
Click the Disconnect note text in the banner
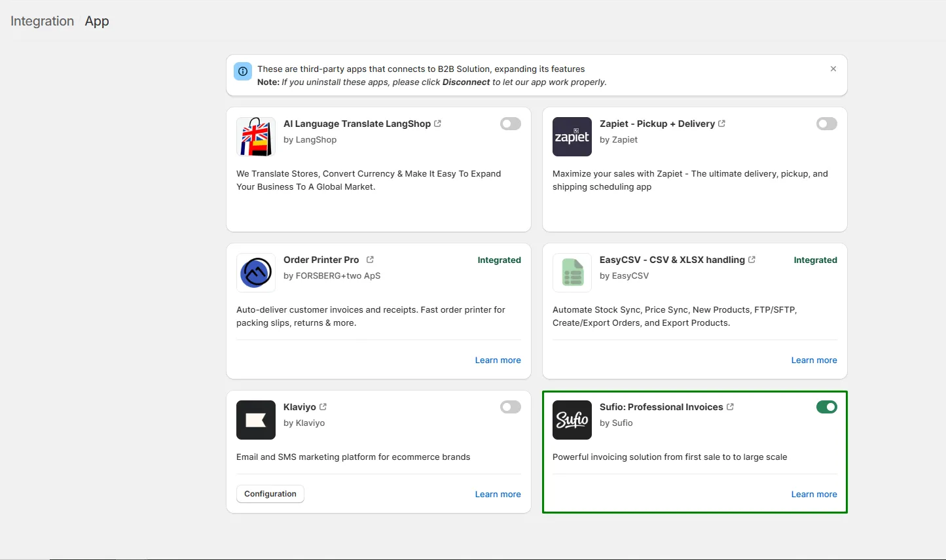tap(466, 82)
